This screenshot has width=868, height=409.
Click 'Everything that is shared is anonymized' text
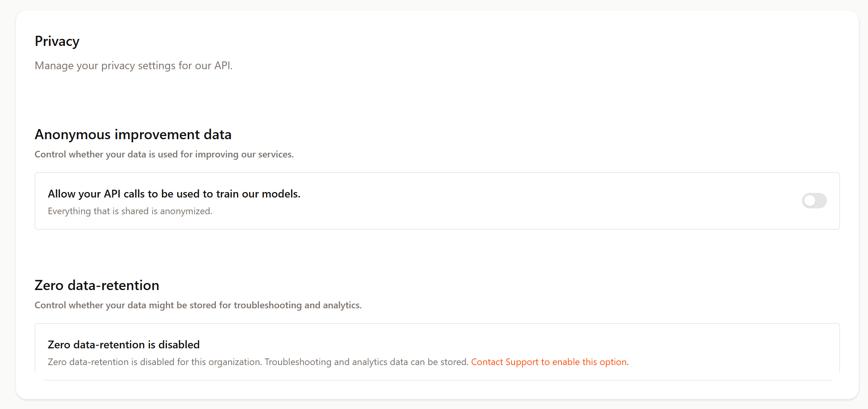pos(130,211)
